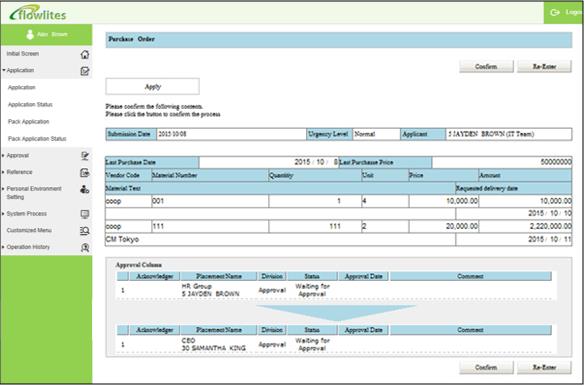Open Application Status in sidebar

coord(30,104)
